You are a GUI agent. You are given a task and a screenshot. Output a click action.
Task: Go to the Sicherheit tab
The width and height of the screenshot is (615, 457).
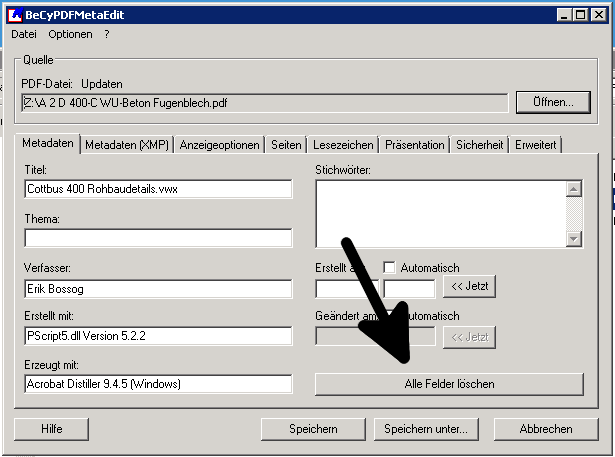(480, 145)
